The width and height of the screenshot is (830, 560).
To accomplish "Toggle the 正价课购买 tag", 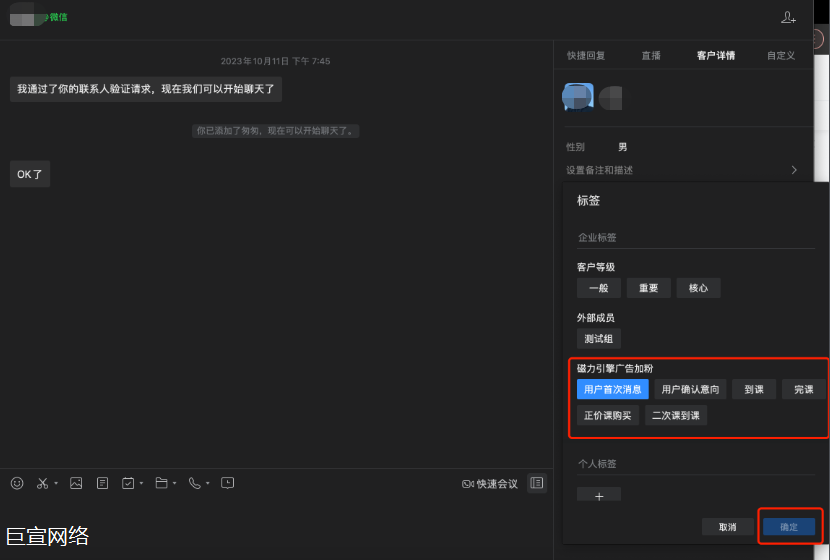I will click(608, 416).
